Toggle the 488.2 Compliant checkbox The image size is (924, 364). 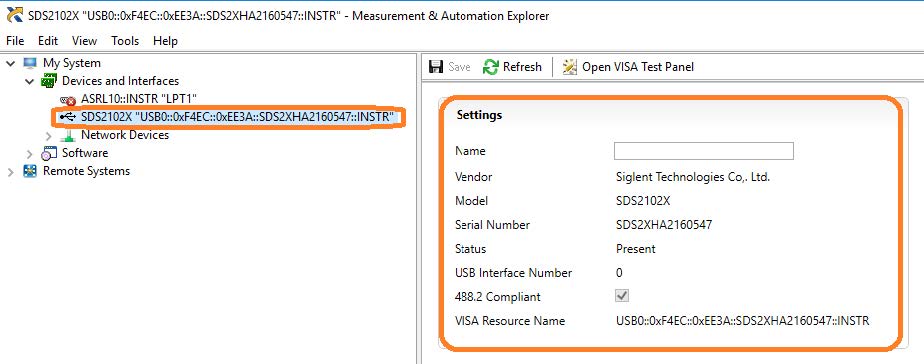click(x=622, y=296)
